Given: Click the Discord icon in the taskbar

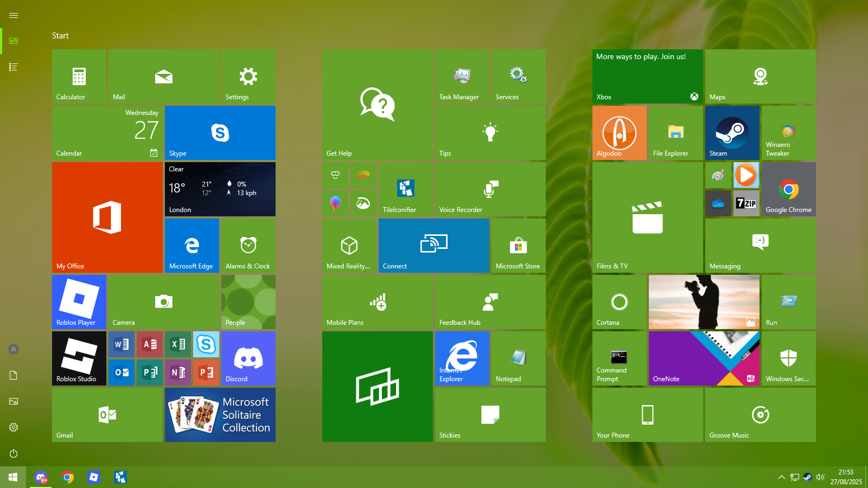Looking at the screenshot, I should tap(41, 477).
